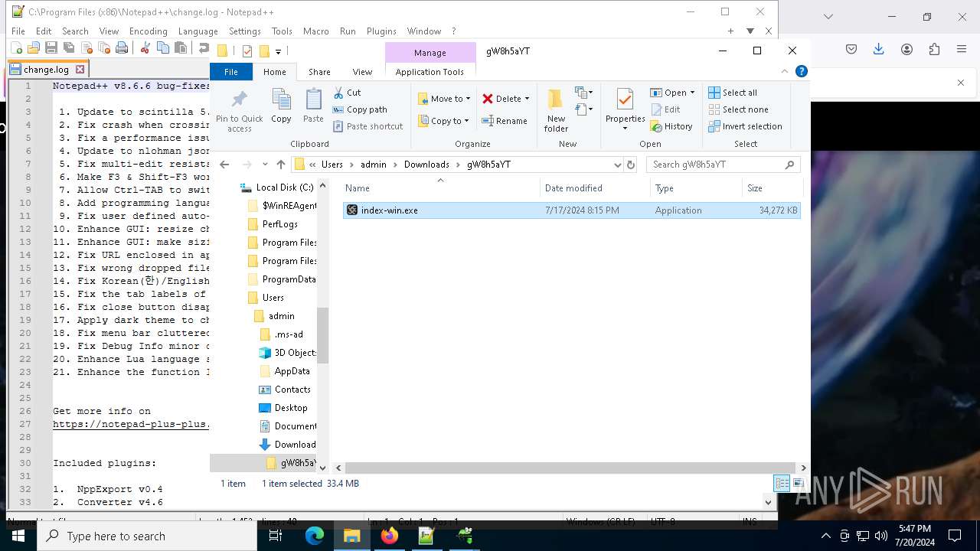Click Search gW8h5aYT field
This screenshot has height=551, width=980.
724,165
